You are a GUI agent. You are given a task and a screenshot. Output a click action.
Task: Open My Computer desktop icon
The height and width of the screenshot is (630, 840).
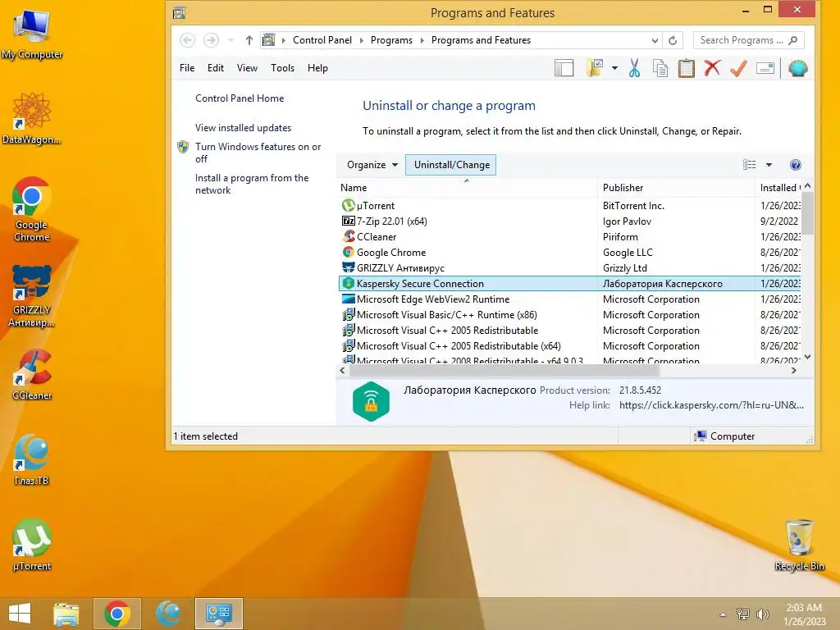click(x=32, y=34)
